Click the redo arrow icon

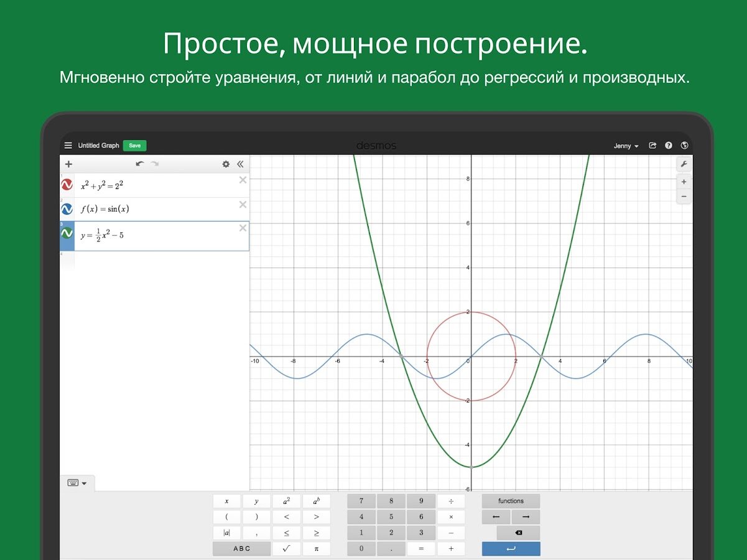pyautogui.click(x=154, y=164)
